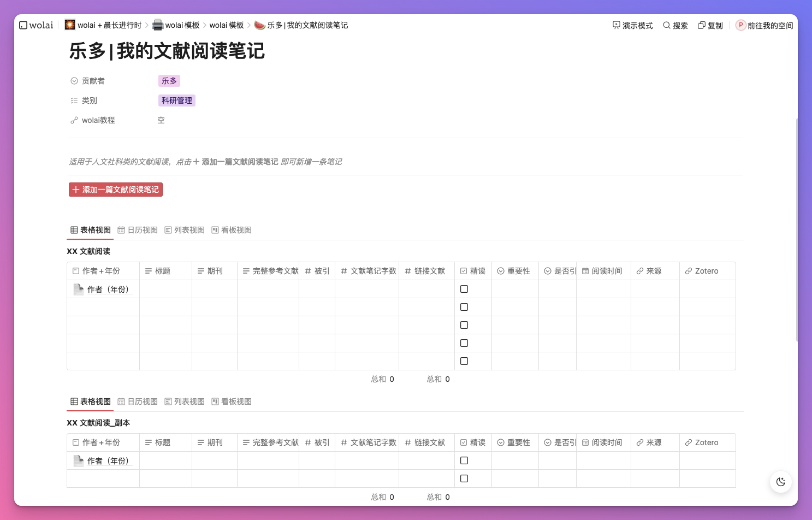Screen dimensions: 812x520
Task: Click the night mode moon icon
Action: [x=781, y=482]
